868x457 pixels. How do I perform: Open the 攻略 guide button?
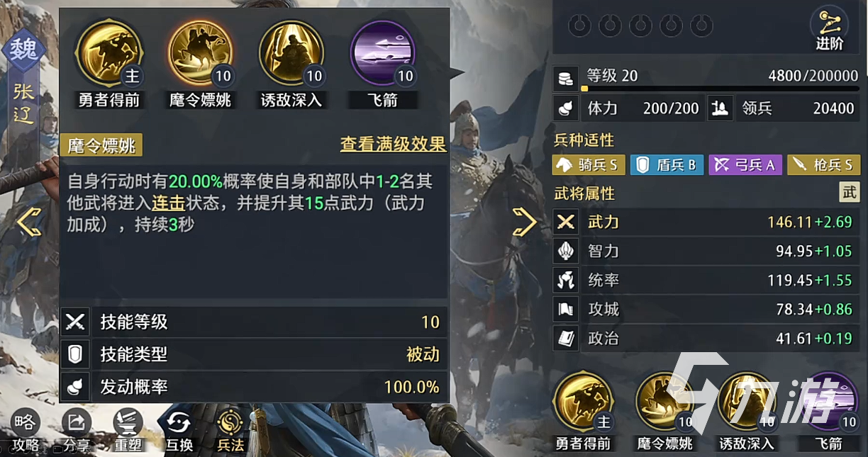[25, 431]
